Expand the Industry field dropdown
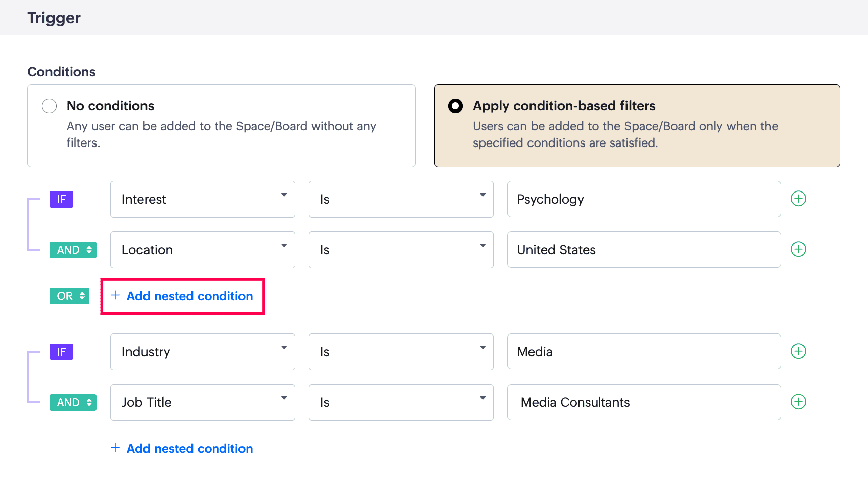The image size is (868, 479). coord(202,352)
